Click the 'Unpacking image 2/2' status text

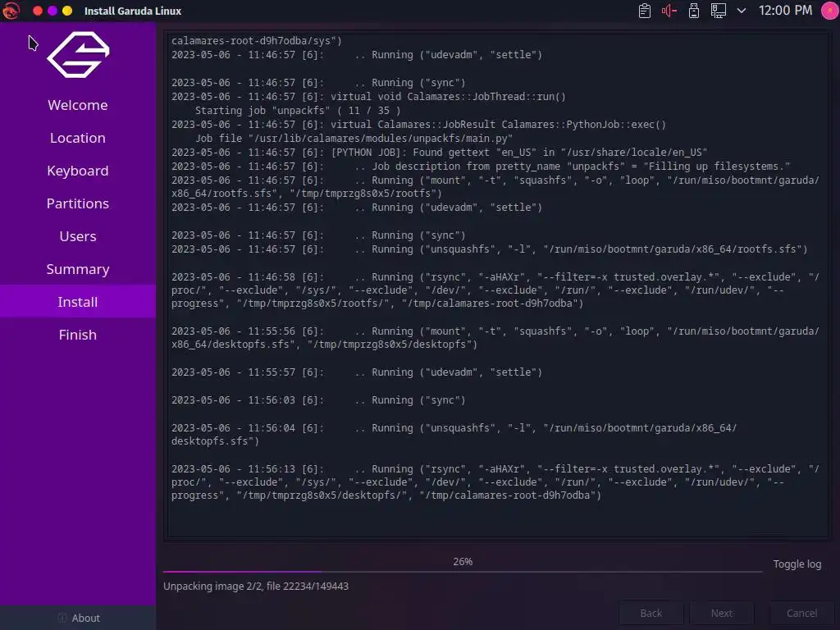pyautogui.click(x=256, y=586)
